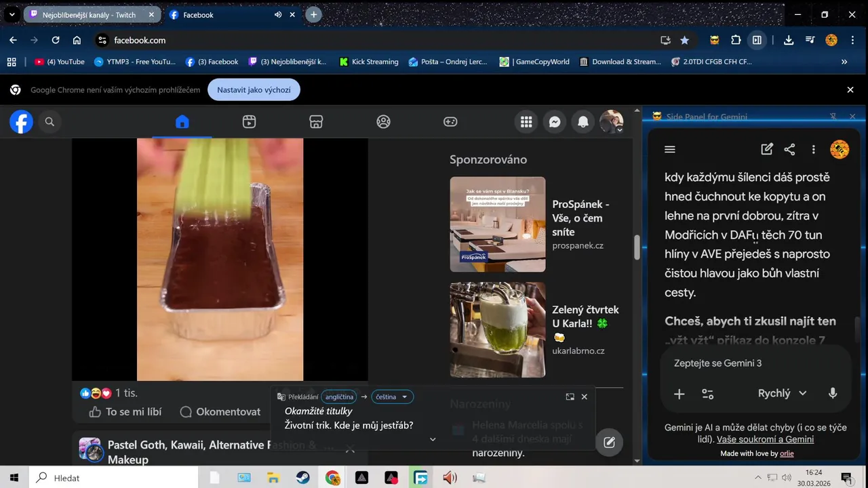Viewport: 868px width, 488px height.
Task: Open the Kick Streaming bookmark
Action: pos(368,62)
